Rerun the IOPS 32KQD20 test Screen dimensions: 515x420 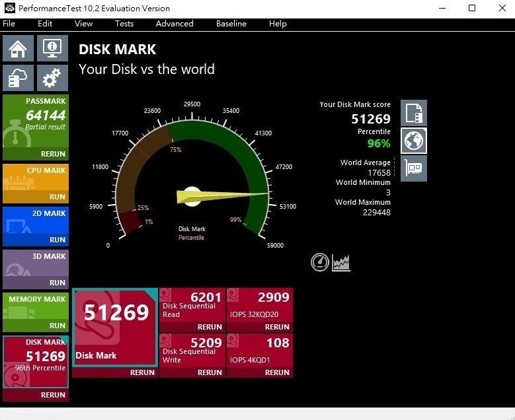click(x=277, y=327)
